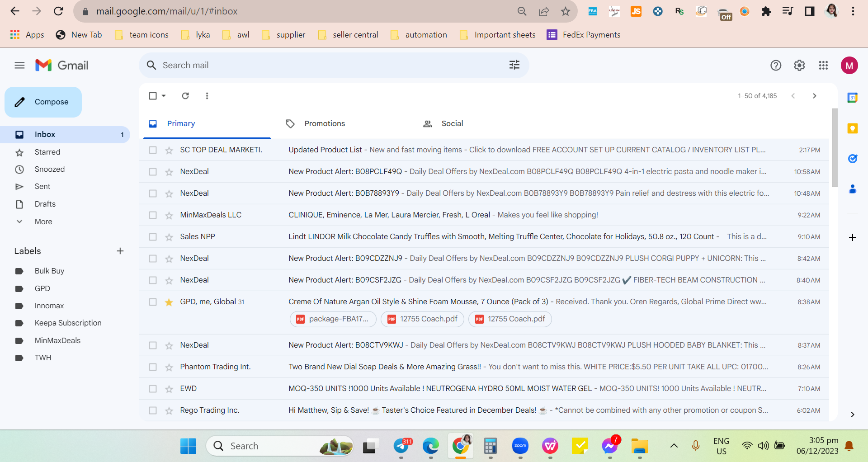Open the Calculator from the taskbar

(491, 446)
